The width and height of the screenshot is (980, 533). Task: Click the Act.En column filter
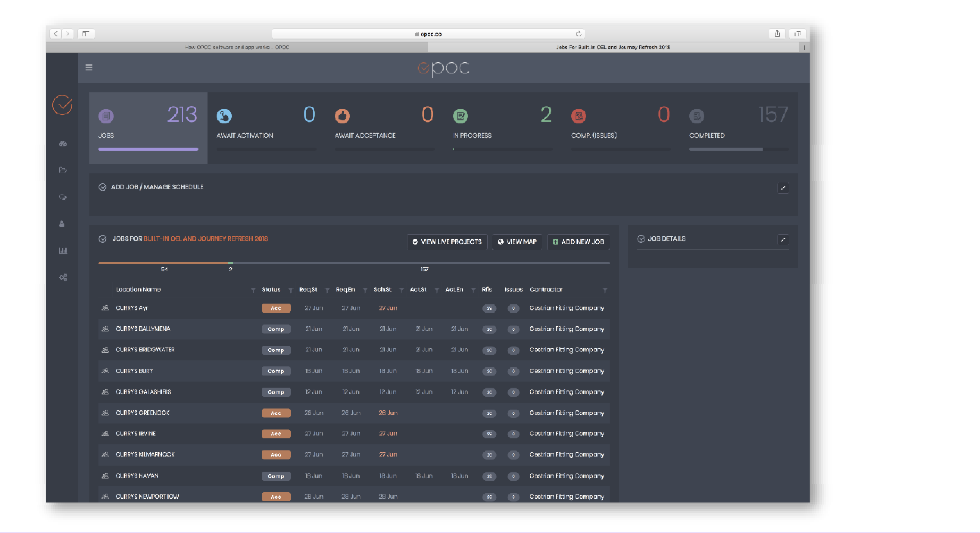473,290
